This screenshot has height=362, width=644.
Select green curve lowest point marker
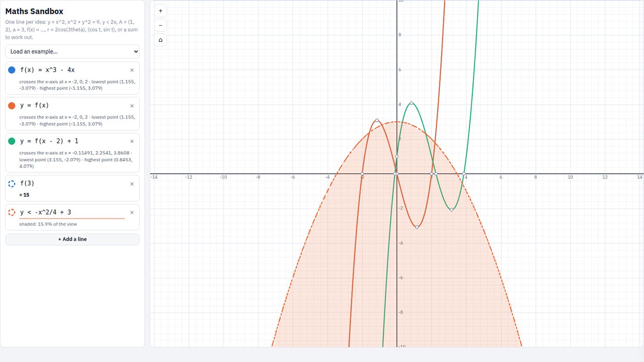click(x=452, y=210)
